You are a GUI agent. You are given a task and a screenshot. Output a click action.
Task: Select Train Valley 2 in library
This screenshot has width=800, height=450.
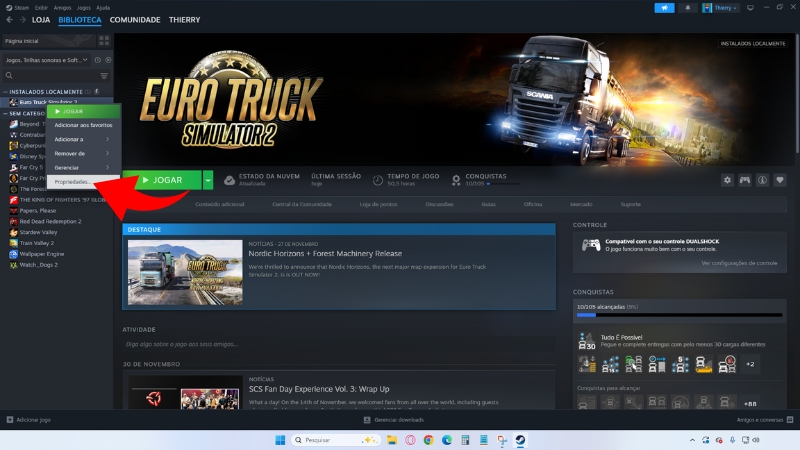click(36, 243)
